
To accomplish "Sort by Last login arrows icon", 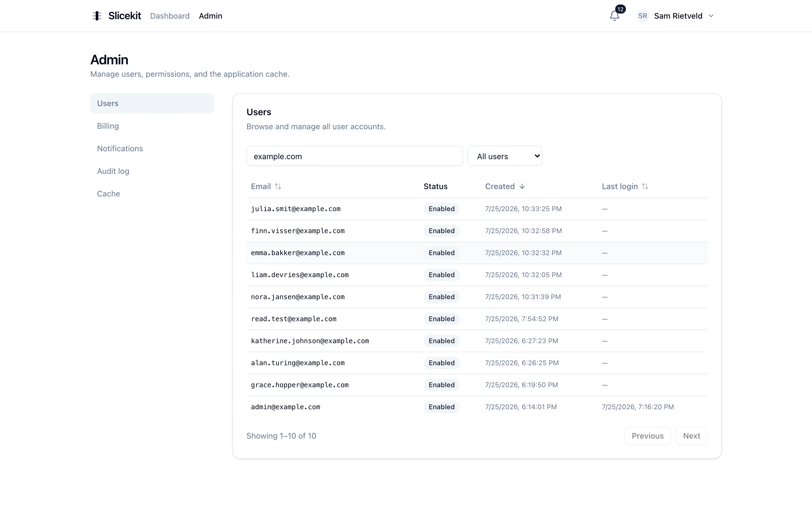I will (645, 187).
